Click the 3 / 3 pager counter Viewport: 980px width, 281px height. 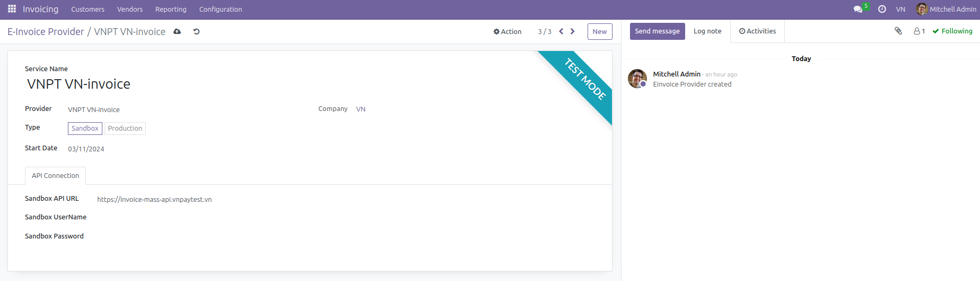545,31
